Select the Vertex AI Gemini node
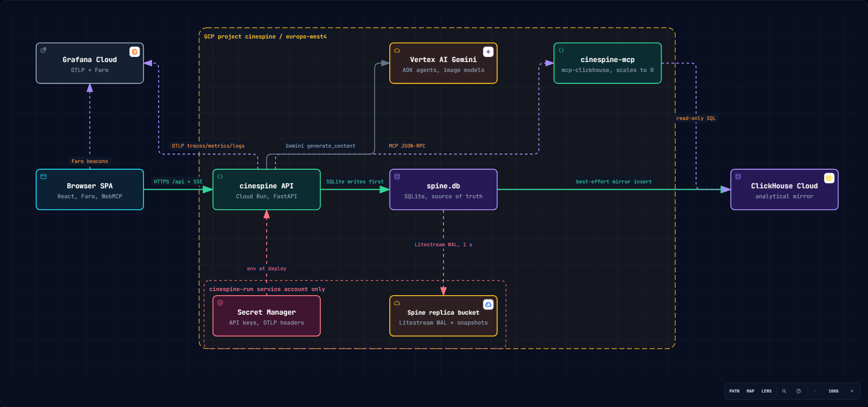868x407 pixels. pos(444,63)
